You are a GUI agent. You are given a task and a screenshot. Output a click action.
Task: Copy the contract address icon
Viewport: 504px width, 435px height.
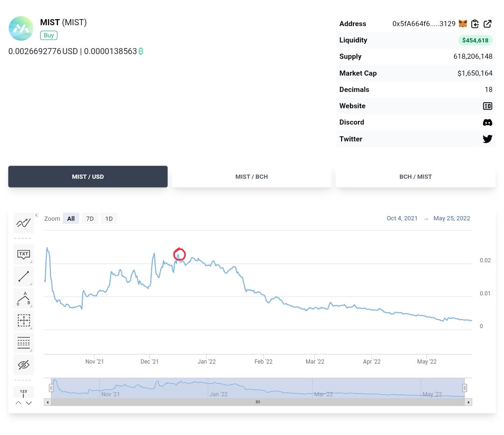click(475, 24)
